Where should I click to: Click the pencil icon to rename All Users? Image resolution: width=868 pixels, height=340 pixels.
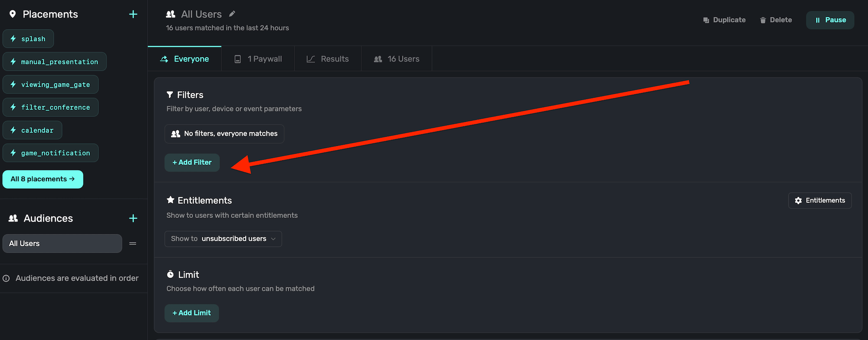point(232,14)
